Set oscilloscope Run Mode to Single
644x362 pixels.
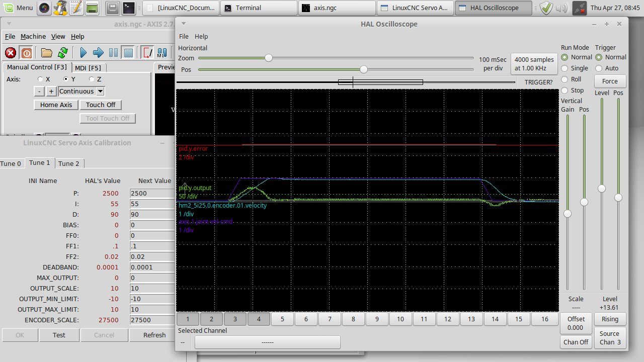(565, 68)
